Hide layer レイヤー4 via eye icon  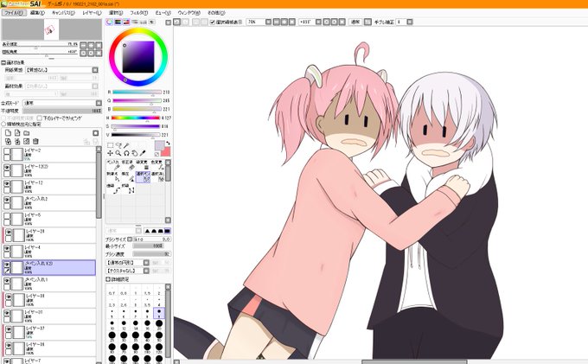click(7, 249)
